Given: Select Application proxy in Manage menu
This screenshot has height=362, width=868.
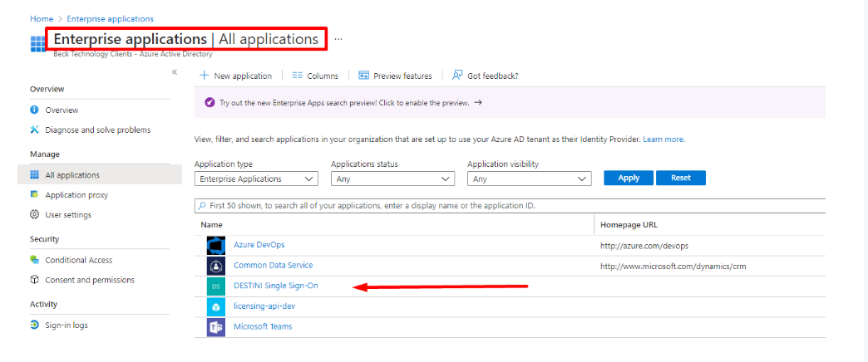Looking at the screenshot, I should coord(76,195).
